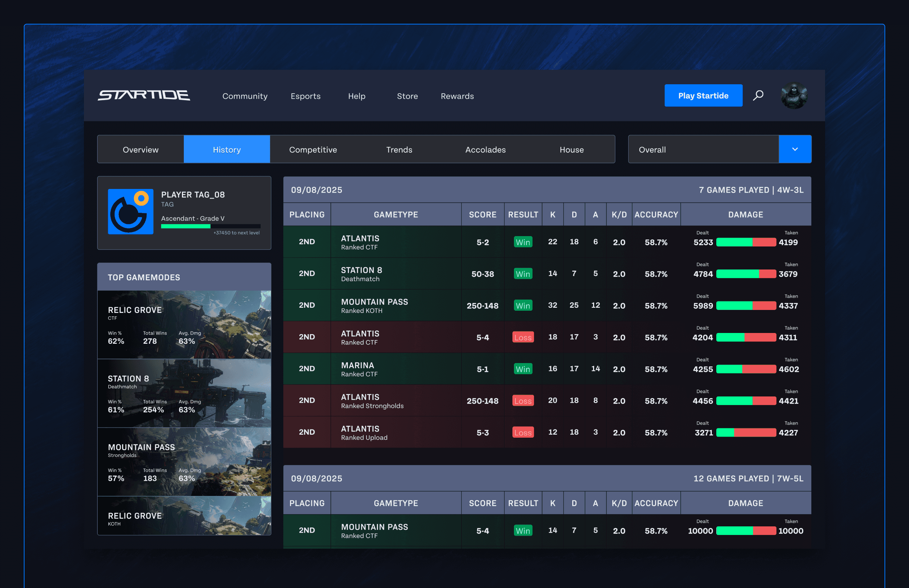Select the Accolades tab
The image size is (909, 588).
click(x=485, y=149)
